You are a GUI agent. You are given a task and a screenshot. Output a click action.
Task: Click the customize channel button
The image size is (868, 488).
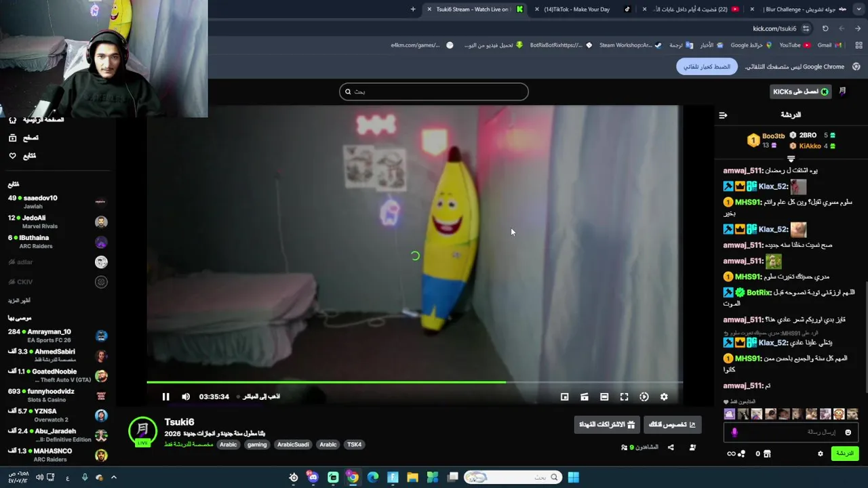click(x=672, y=424)
